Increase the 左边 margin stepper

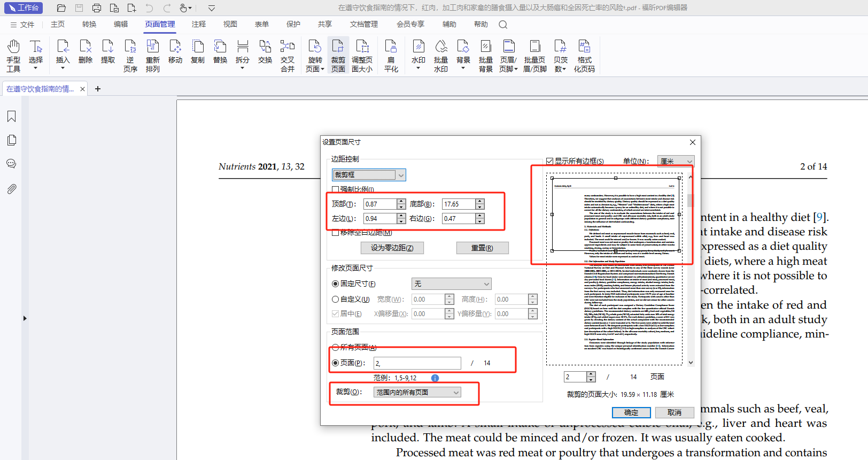401,216
